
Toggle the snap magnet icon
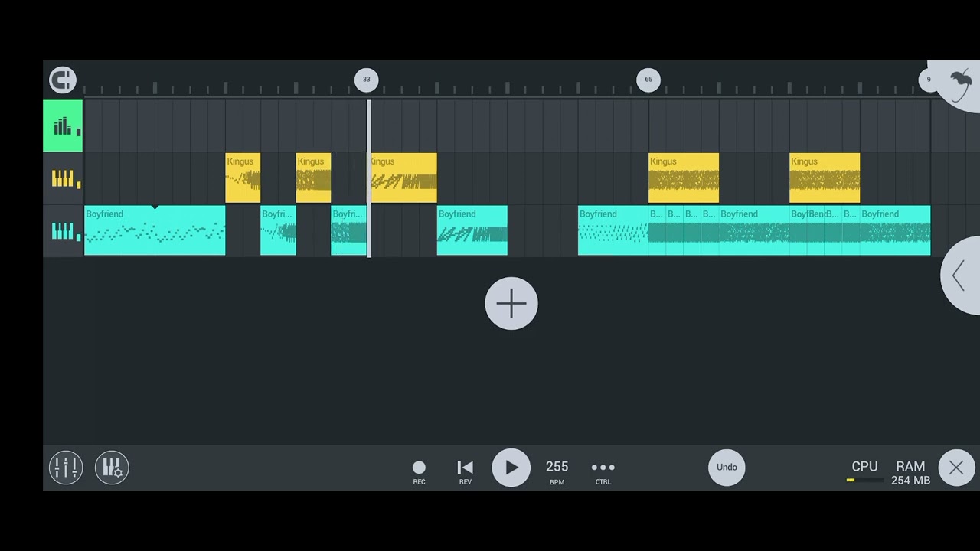(63, 80)
